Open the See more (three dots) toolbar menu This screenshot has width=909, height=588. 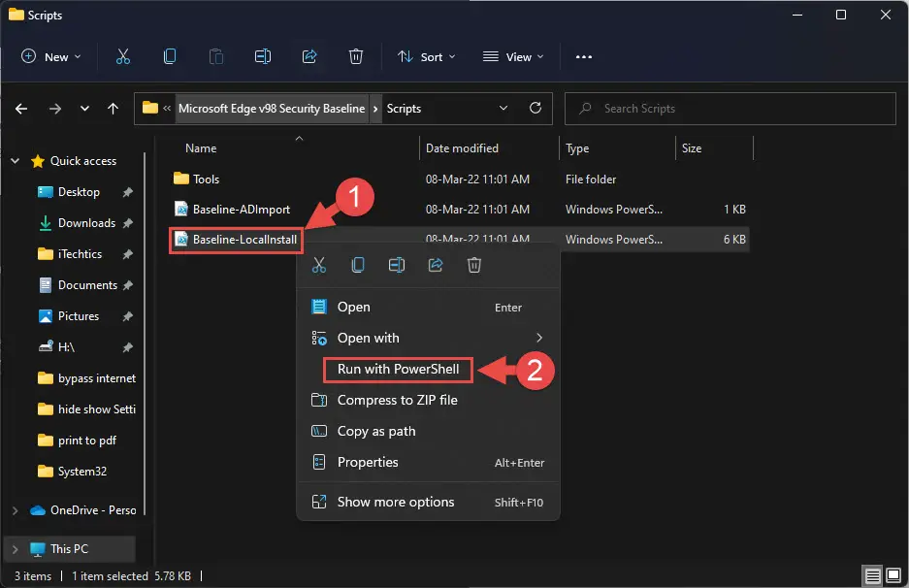pos(584,57)
